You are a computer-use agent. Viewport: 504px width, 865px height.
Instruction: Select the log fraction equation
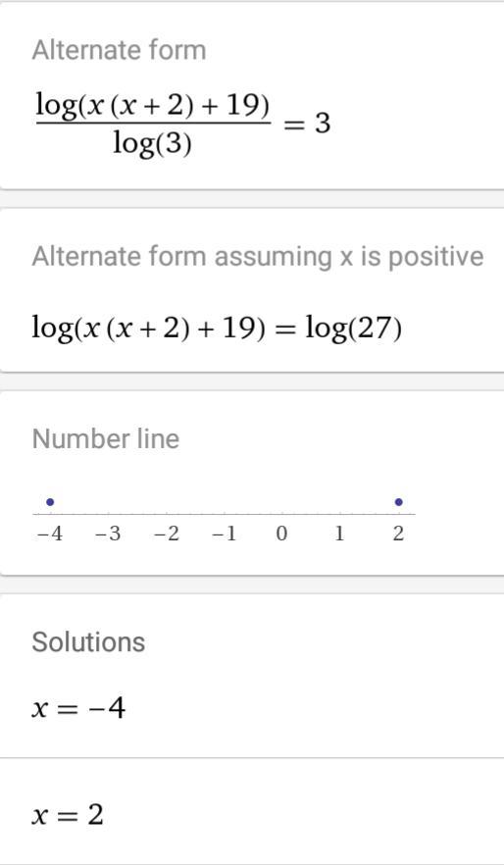(x=183, y=125)
